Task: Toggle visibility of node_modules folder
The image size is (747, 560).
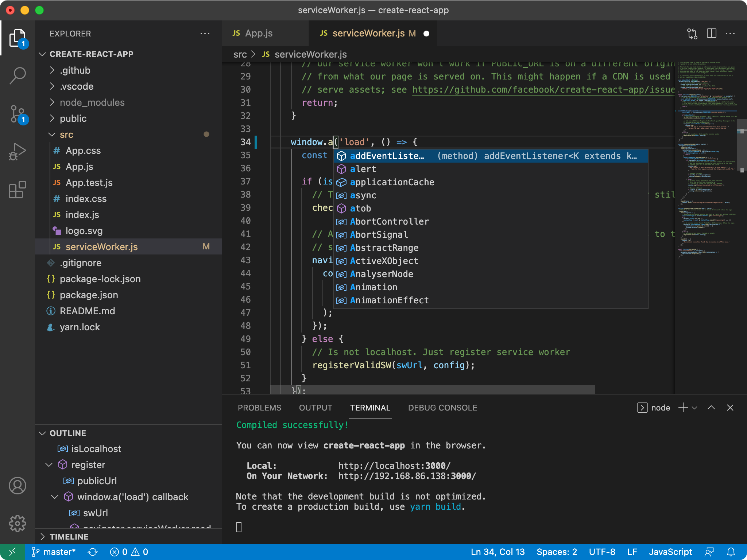Action: click(53, 102)
